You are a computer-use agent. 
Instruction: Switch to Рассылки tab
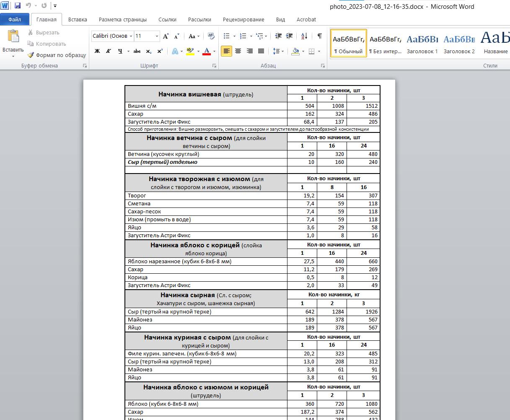click(x=199, y=19)
